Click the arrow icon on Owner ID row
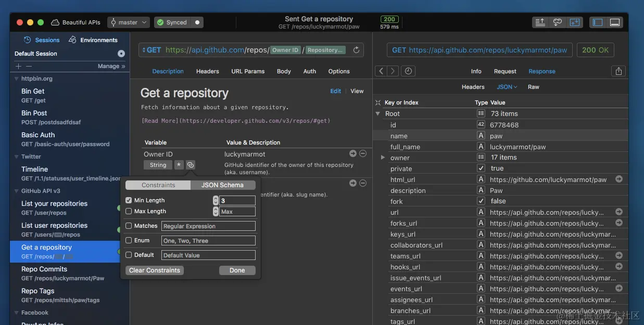The width and height of the screenshot is (644, 325). click(x=353, y=153)
